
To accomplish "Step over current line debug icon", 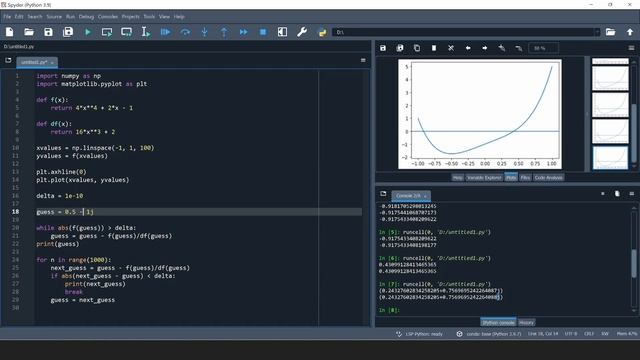I will click(x=185, y=32).
